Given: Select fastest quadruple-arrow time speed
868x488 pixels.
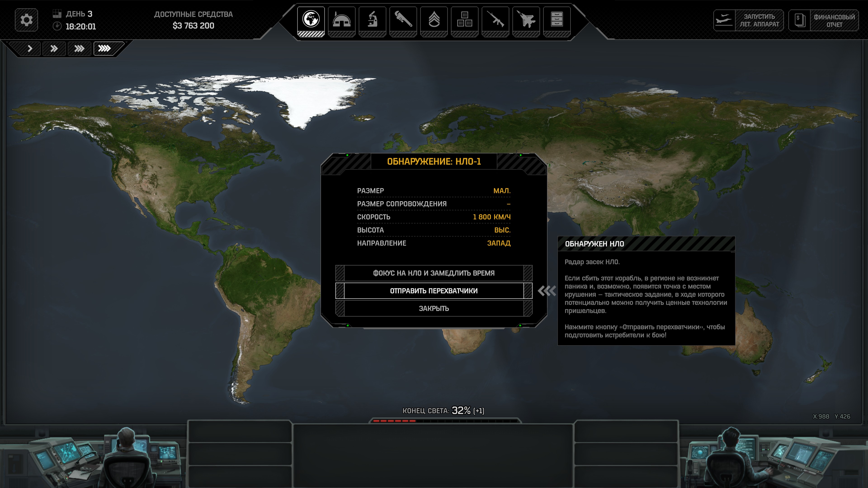Looking at the screenshot, I should tap(104, 49).
